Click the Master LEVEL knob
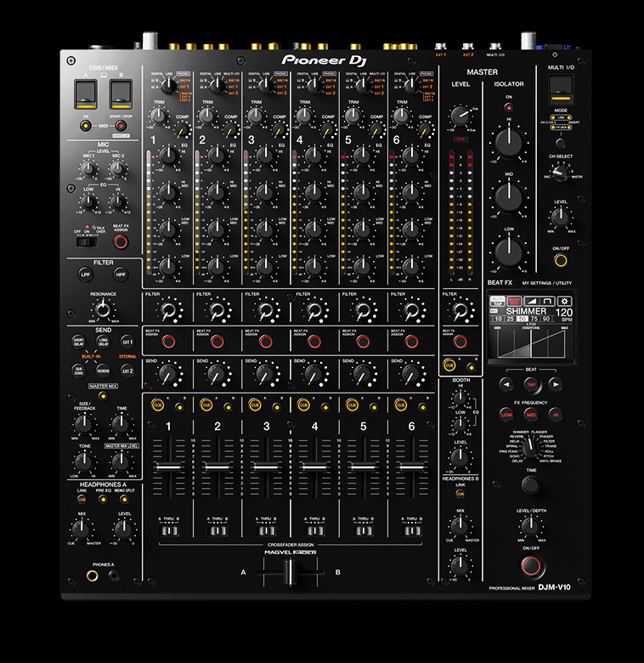Screen dimensions: 644x663 [x=460, y=115]
